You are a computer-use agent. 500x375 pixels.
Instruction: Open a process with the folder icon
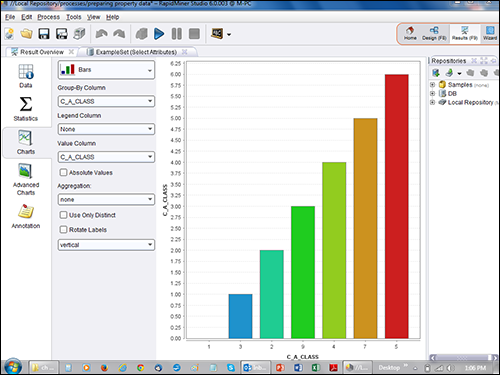(26, 34)
